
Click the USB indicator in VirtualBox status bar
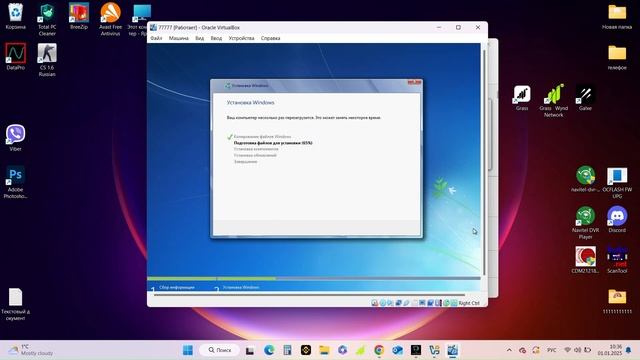click(x=406, y=303)
